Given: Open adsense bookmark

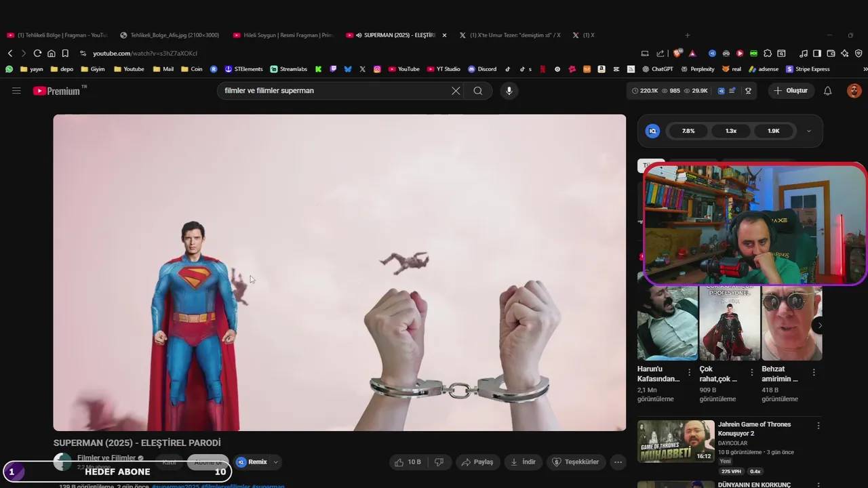Looking at the screenshot, I should click(764, 69).
